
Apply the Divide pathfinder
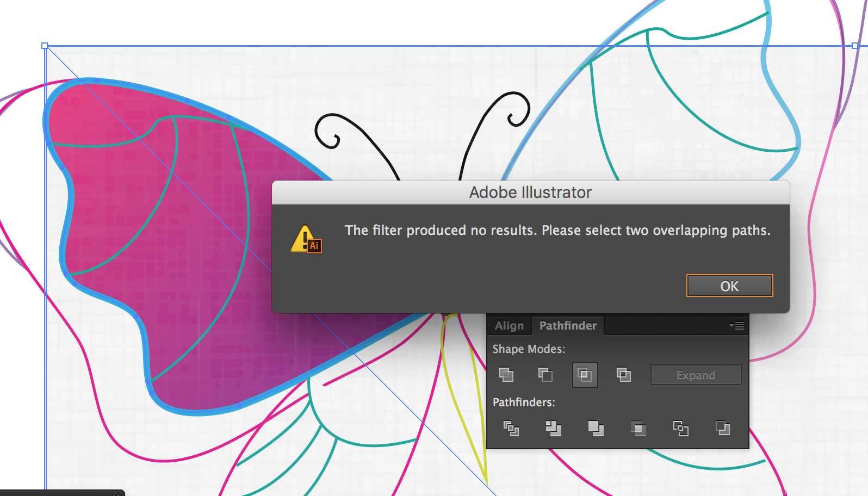tap(511, 429)
